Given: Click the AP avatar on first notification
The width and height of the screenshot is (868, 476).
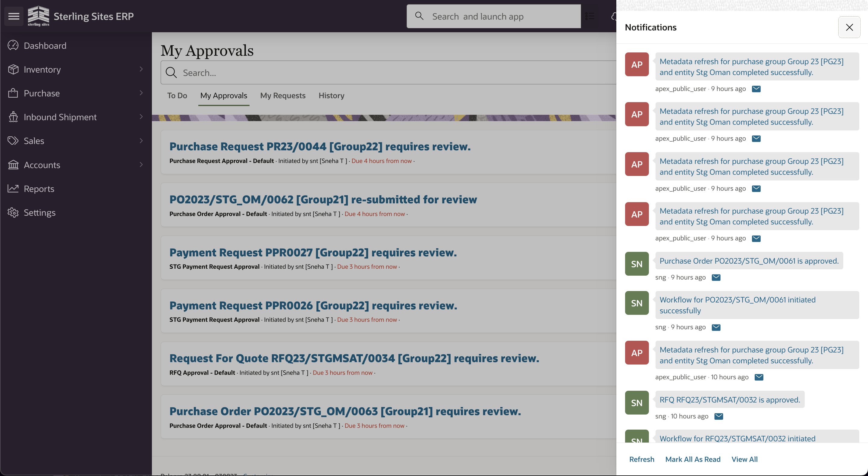Looking at the screenshot, I should pyautogui.click(x=637, y=64).
